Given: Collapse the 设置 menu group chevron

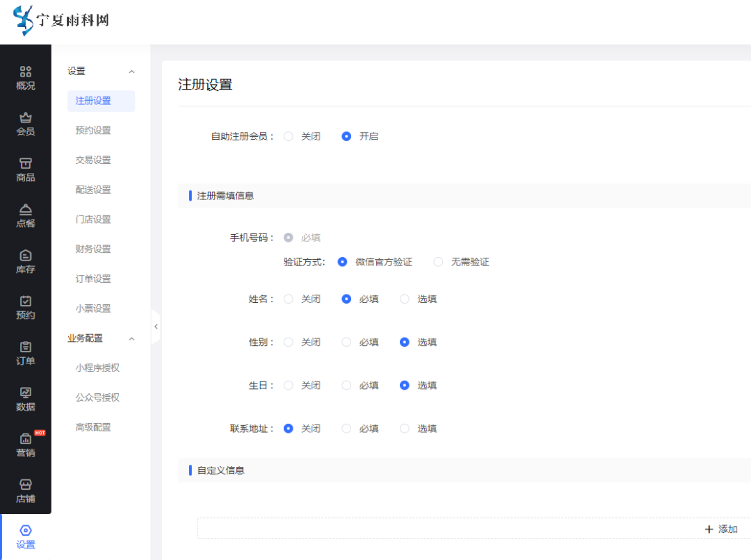Looking at the screenshot, I should 131,72.
